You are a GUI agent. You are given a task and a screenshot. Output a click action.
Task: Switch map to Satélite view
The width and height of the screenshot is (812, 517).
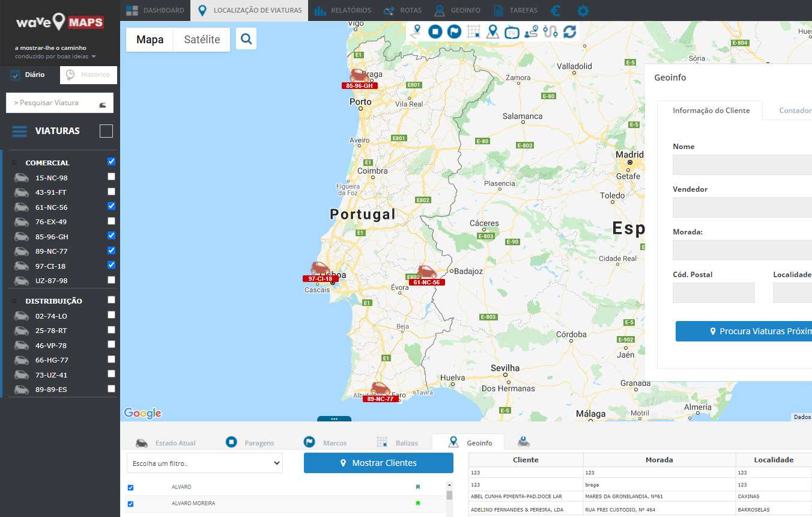[x=202, y=40]
